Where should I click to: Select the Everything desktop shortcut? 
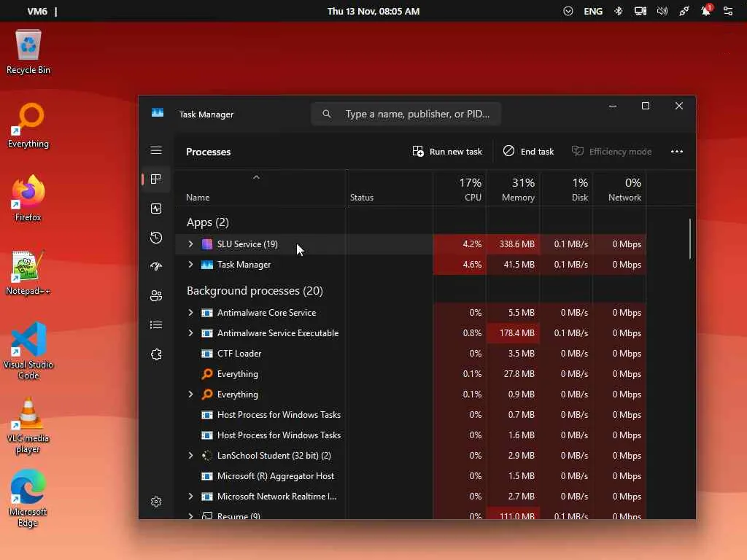[x=28, y=125]
